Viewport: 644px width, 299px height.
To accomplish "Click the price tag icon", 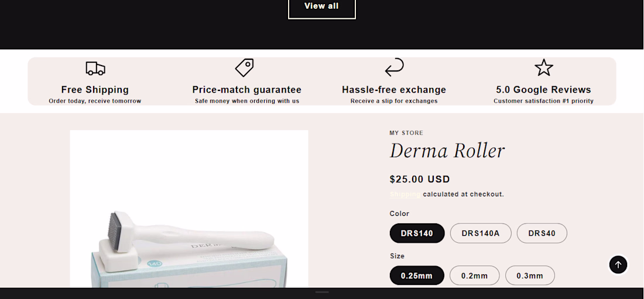I will tap(244, 67).
